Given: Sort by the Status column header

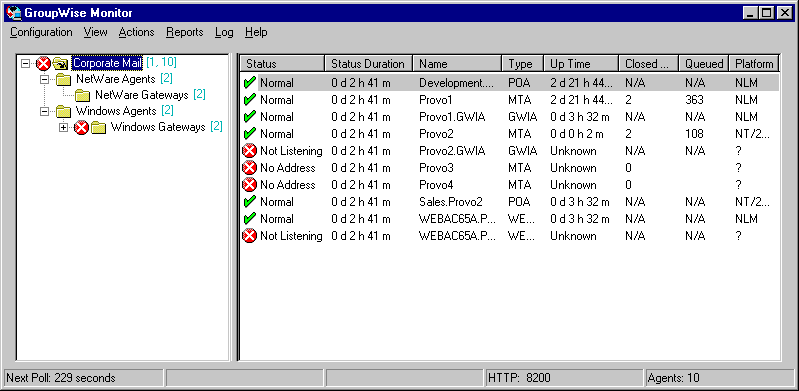Looking at the screenshot, I should [x=282, y=64].
